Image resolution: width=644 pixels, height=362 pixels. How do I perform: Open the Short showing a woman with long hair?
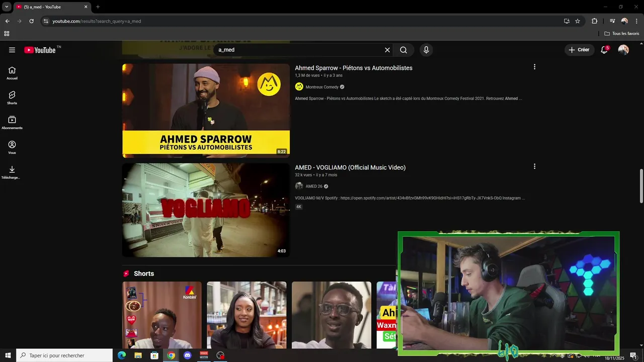[247, 315]
